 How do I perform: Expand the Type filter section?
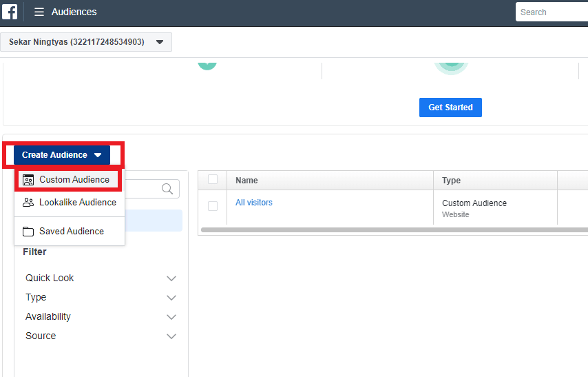171,298
